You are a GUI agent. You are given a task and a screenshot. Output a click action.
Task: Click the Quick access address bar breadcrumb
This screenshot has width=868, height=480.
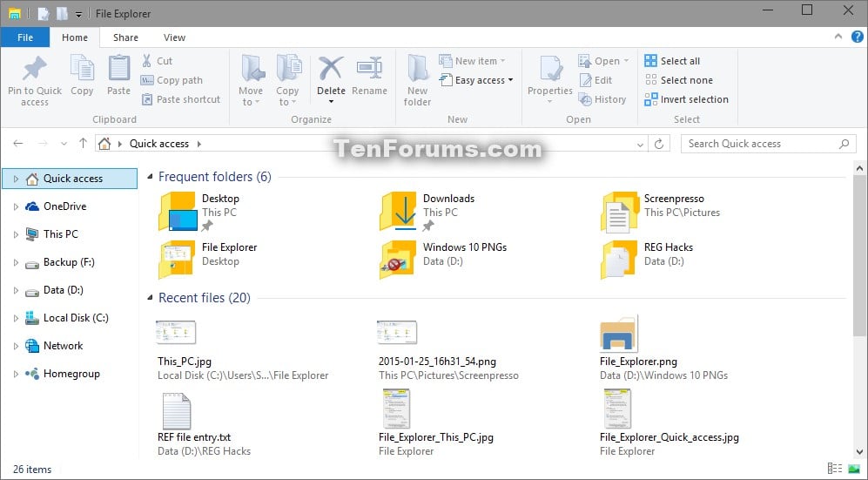158,144
